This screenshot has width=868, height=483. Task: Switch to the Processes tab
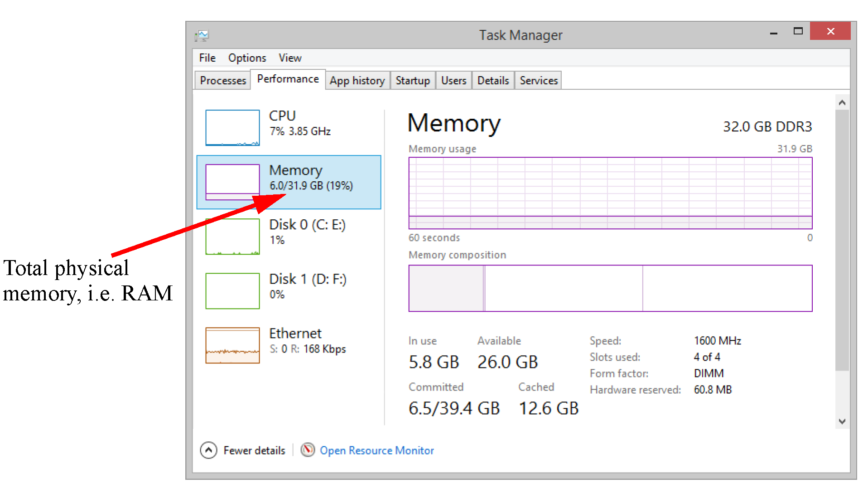pos(222,81)
